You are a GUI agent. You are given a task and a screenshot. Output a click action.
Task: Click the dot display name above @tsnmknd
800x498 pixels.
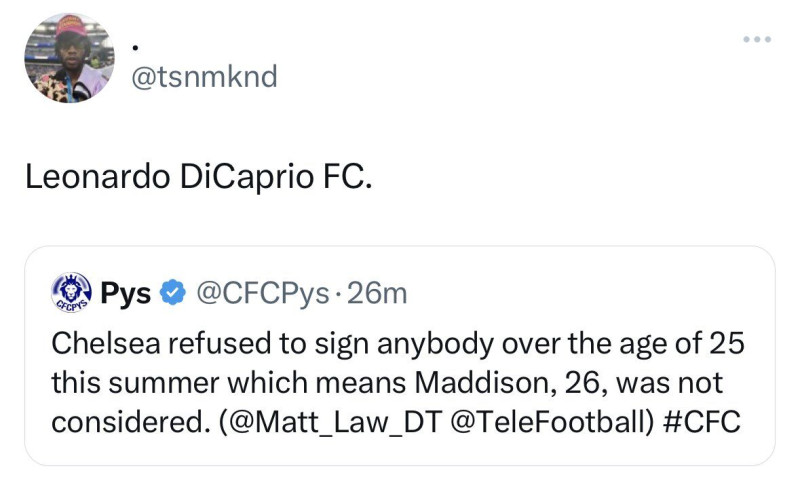[x=135, y=48]
